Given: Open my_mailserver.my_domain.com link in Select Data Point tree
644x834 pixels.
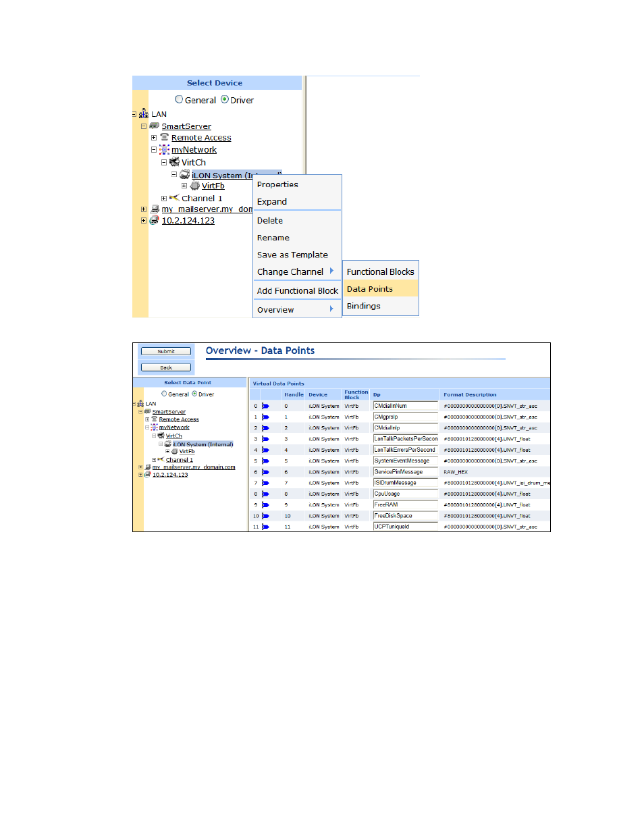Looking at the screenshot, I should [x=194, y=467].
